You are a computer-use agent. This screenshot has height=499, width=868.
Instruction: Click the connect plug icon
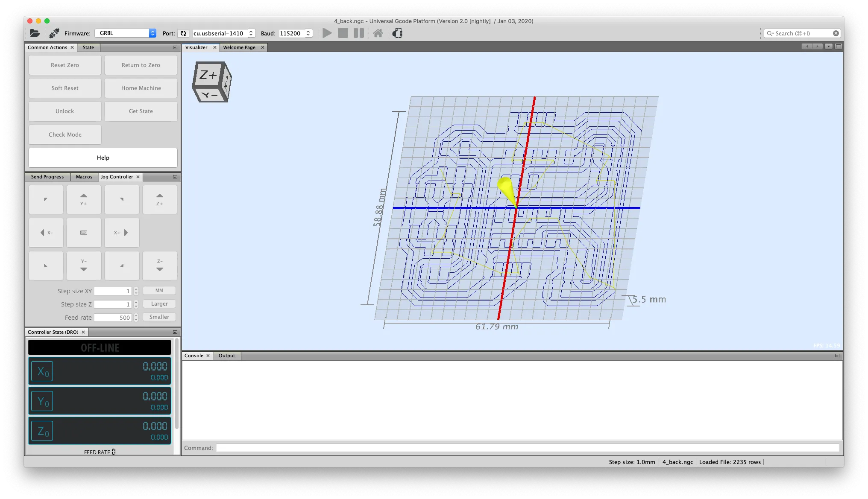(54, 33)
